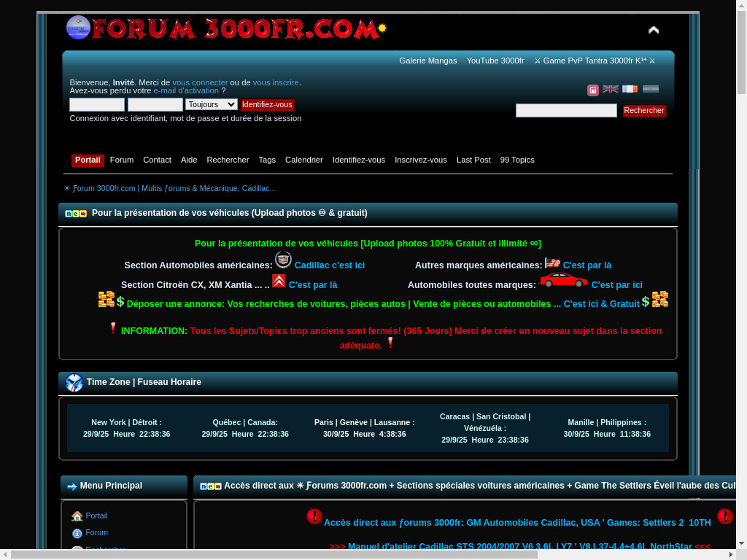Switch language with the French flag
Screen dimensions: 747x560
tap(630, 89)
